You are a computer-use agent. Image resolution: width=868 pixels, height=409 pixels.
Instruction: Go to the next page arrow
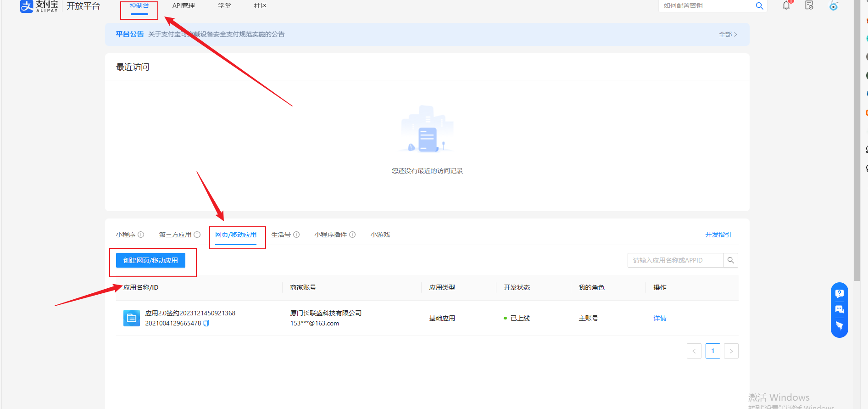point(731,351)
